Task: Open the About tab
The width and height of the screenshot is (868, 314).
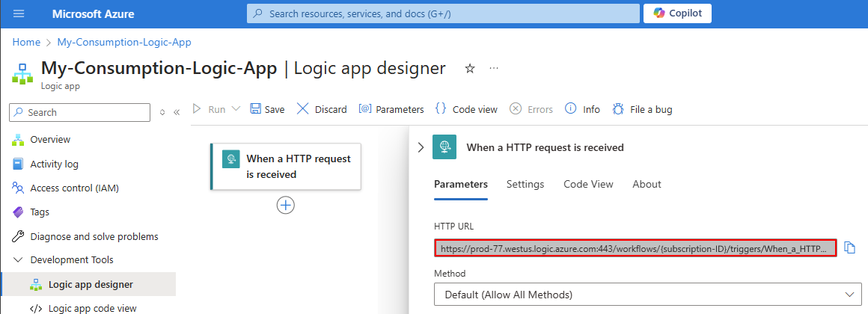Action: (647, 184)
